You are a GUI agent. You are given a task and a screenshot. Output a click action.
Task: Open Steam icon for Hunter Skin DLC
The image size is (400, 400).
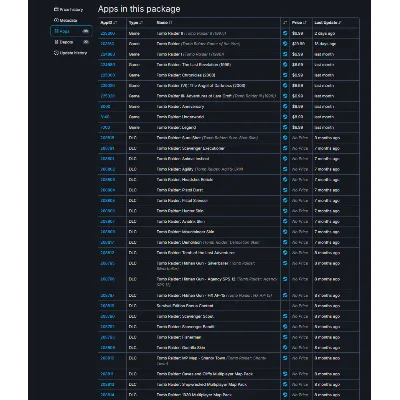(x=285, y=211)
